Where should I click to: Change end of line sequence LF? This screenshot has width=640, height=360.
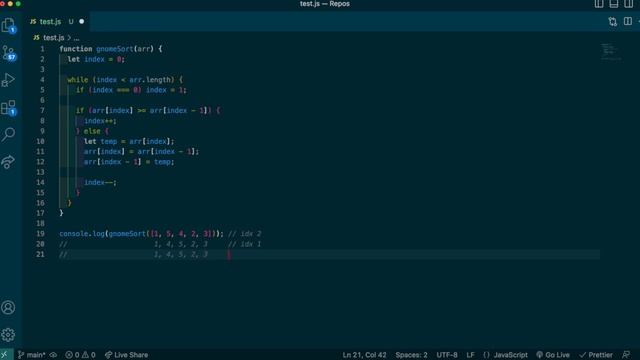(x=470, y=355)
